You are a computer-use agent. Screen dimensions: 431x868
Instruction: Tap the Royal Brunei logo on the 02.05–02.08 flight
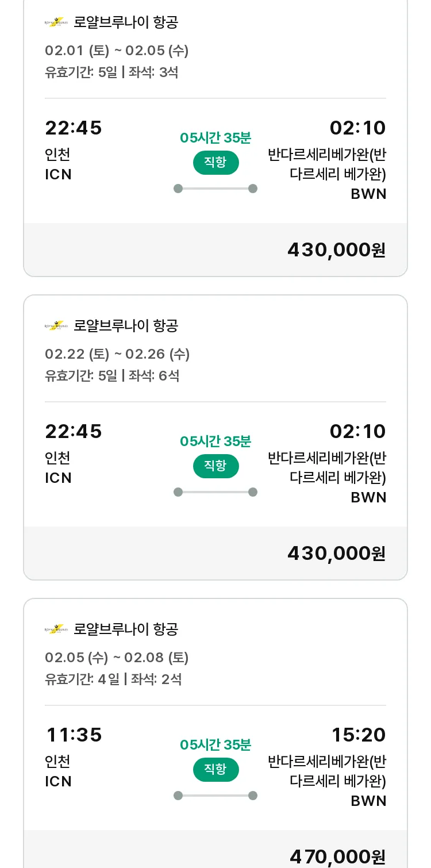coord(56,629)
